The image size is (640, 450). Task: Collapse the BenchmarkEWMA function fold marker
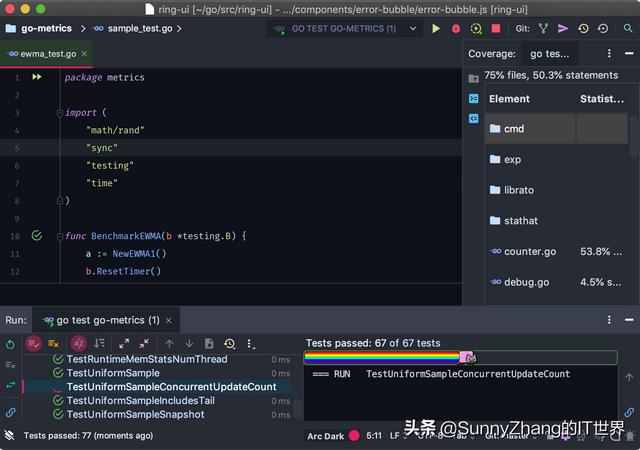point(60,236)
